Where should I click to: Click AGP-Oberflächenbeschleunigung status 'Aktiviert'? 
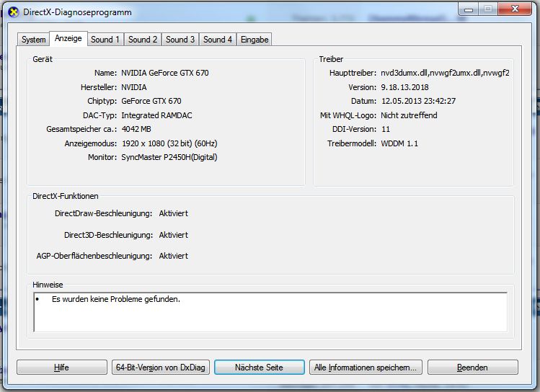tap(174, 256)
